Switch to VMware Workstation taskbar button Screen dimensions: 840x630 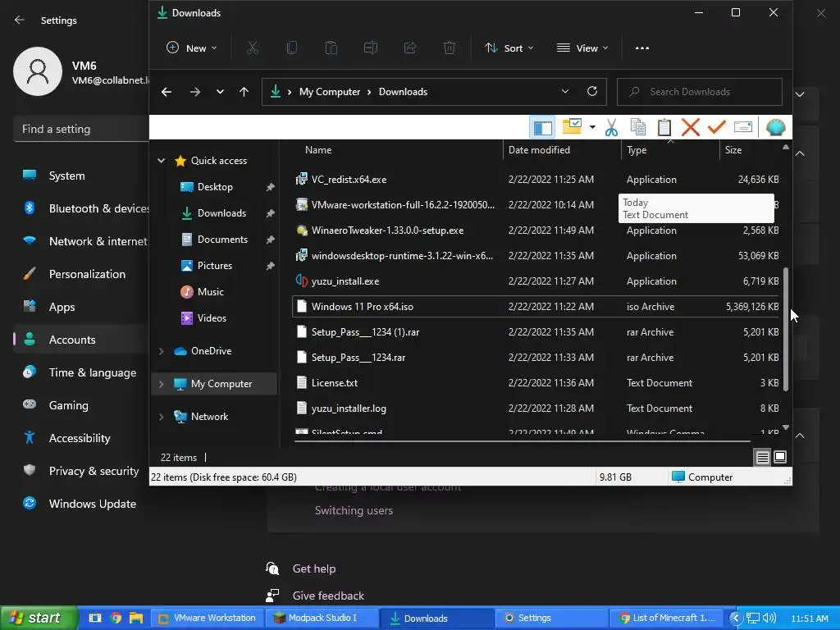(x=208, y=619)
